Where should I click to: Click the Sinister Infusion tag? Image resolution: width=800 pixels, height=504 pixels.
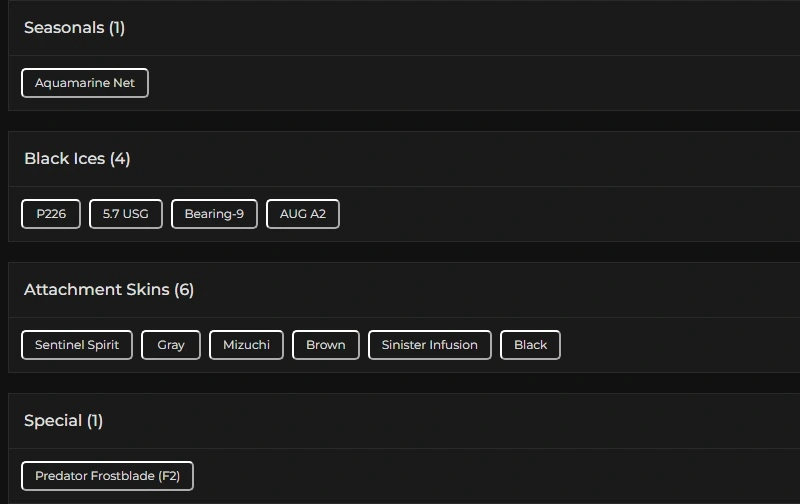[x=430, y=345]
